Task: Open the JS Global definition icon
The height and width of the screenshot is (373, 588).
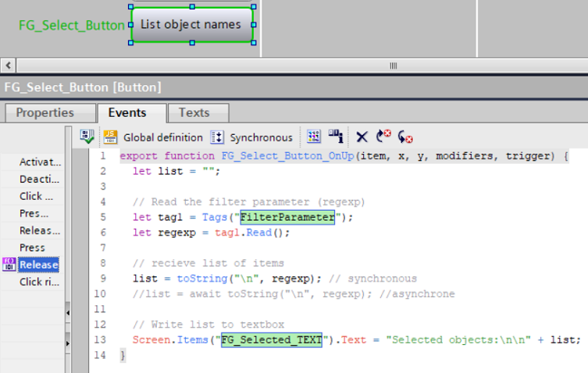Action: coord(110,137)
